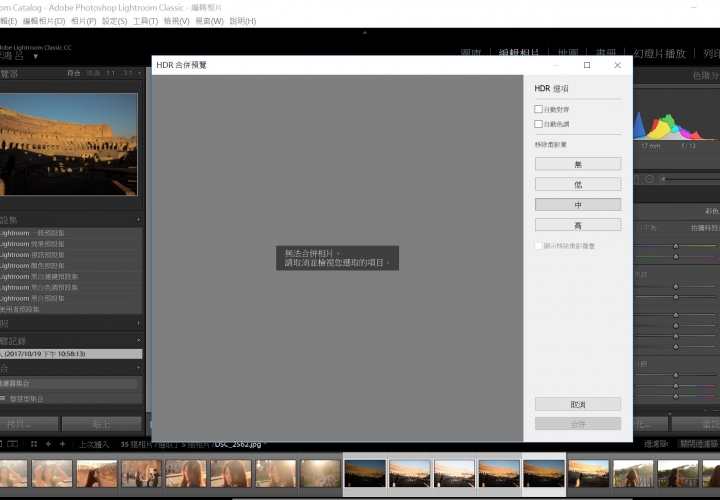
Task: Toggle the 顯示移除鬼影覆疊 checkbox
Action: [x=538, y=245]
